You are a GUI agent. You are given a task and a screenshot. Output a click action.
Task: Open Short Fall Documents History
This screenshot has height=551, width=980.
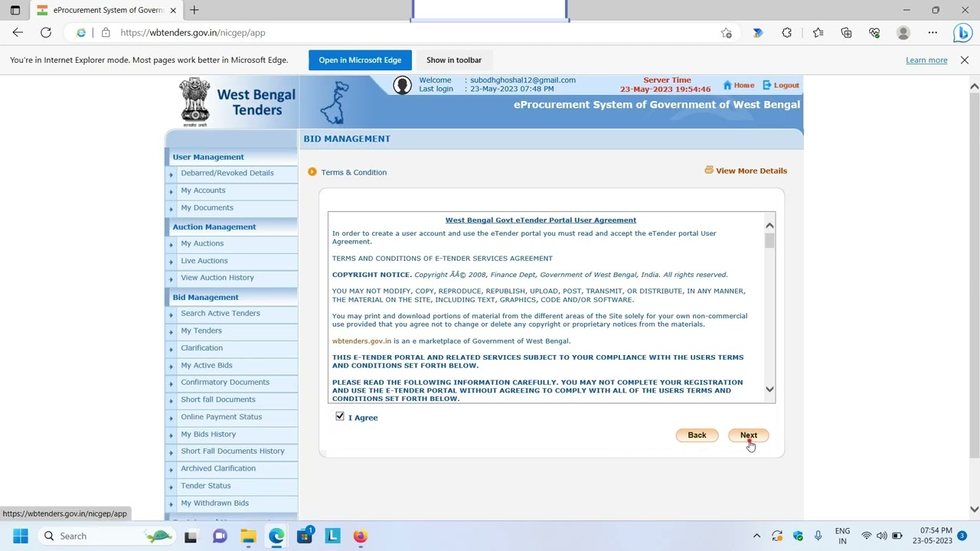[233, 452]
